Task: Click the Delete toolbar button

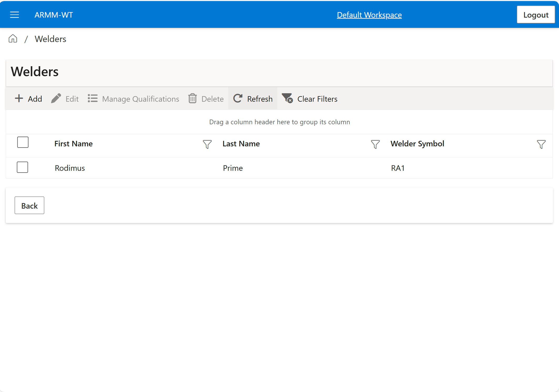Action: click(x=206, y=99)
